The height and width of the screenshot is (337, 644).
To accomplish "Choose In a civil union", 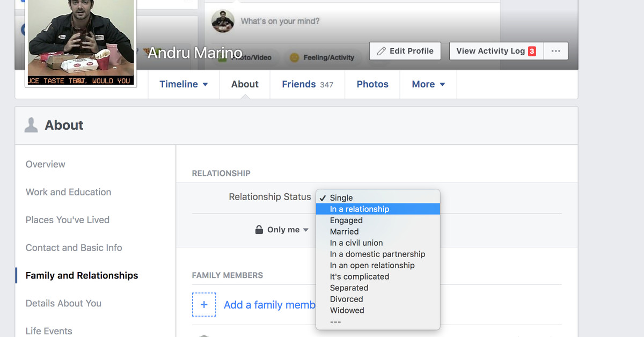I will tap(378, 243).
